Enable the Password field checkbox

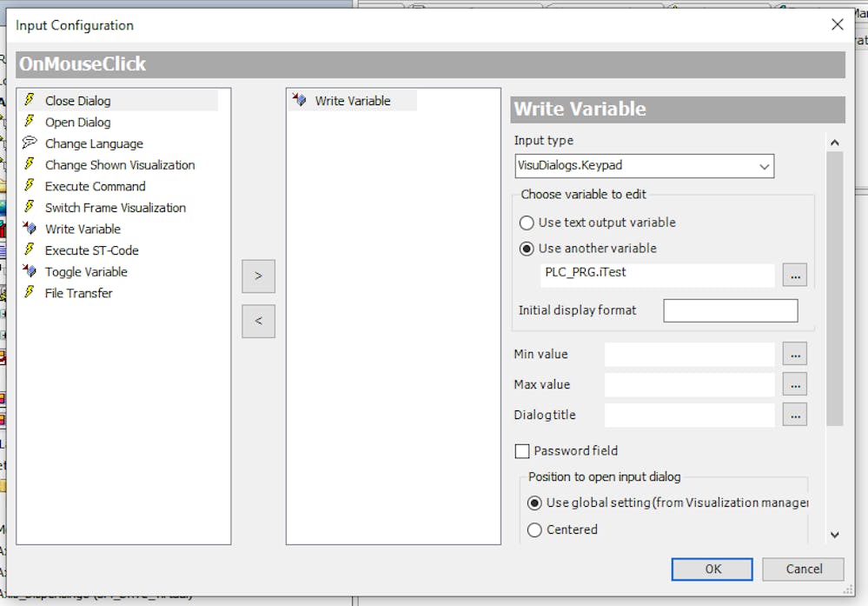(522, 451)
